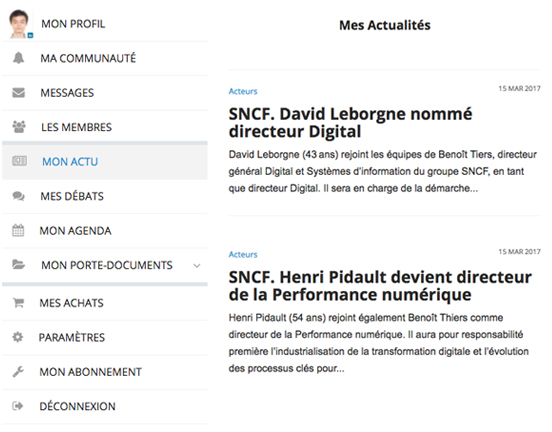Click the logout arrow Déconnexion icon
The width and height of the screenshot is (552, 432).
coord(18,406)
